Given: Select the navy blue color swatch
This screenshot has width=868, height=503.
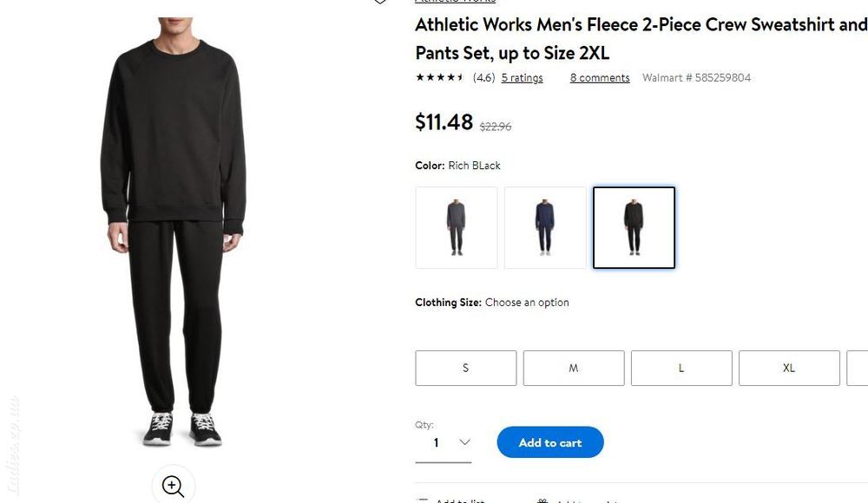Looking at the screenshot, I should tap(545, 227).
